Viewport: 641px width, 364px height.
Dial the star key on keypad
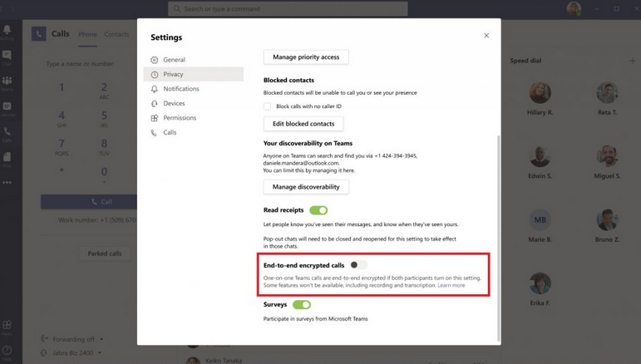(62, 170)
